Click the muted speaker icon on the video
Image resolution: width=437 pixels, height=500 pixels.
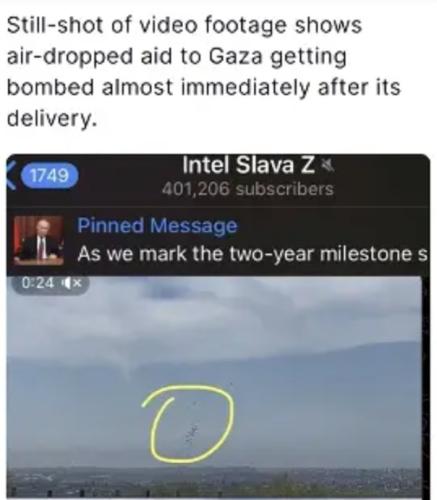(x=73, y=283)
